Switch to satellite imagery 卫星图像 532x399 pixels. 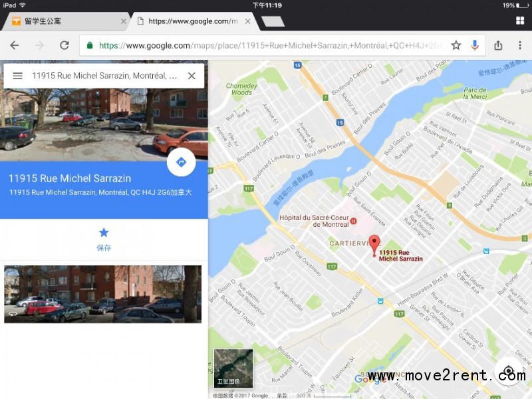pos(233,368)
